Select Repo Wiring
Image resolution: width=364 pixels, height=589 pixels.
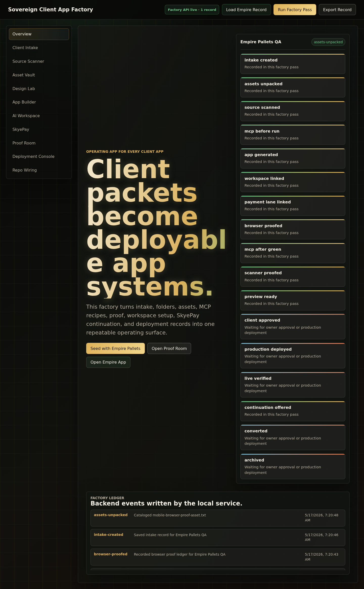point(39,170)
